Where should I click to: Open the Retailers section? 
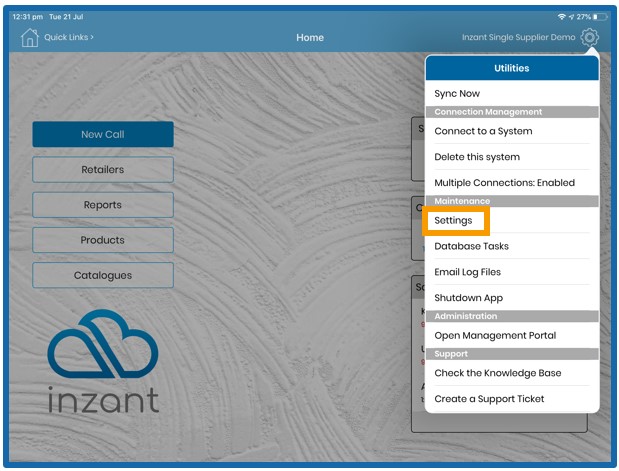(x=103, y=169)
